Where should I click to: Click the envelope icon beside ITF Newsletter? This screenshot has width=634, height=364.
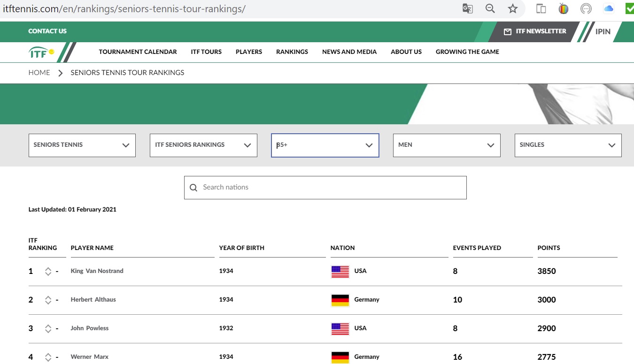(x=507, y=31)
